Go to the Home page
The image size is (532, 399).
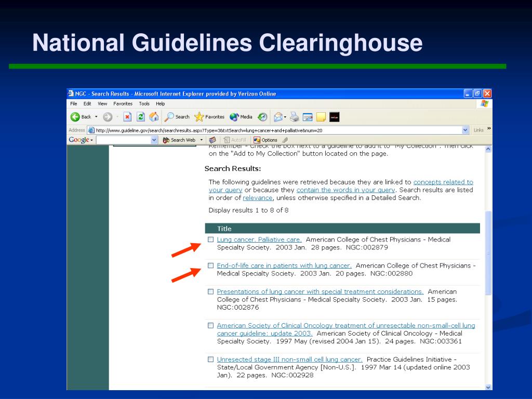pyautogui.click(x=154, y=117)
